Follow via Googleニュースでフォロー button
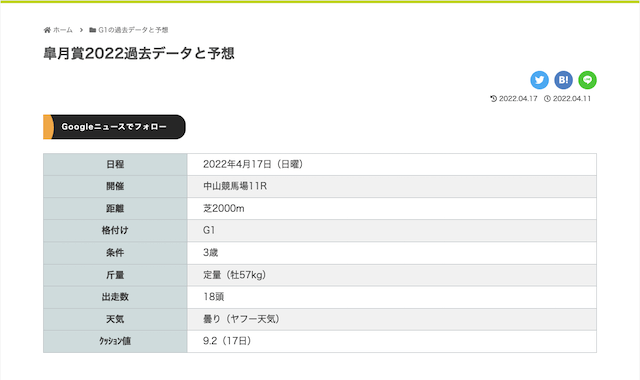640x380 pixels. pos(114,127)
